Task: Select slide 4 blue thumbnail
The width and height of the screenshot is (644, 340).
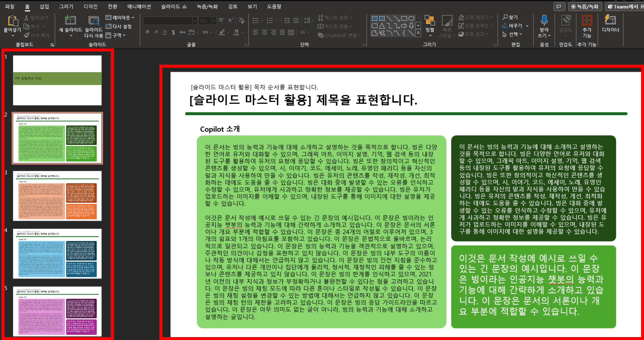Action: [x=57, y=253]
